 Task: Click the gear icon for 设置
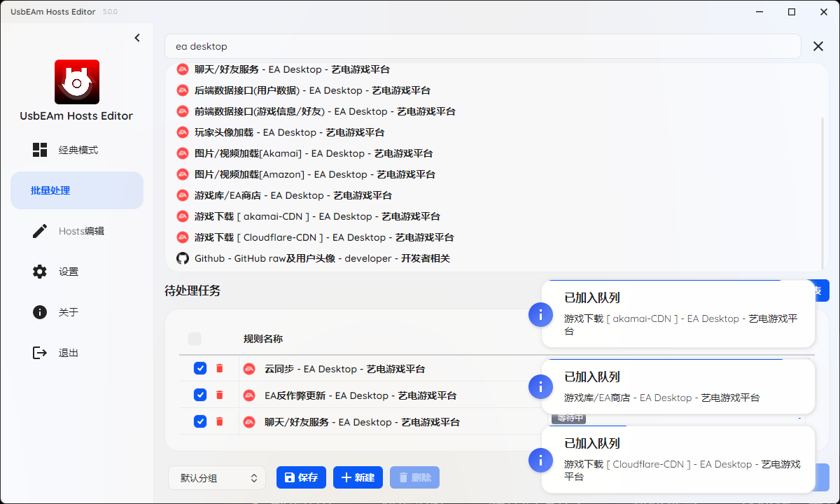tap(40, 272)
